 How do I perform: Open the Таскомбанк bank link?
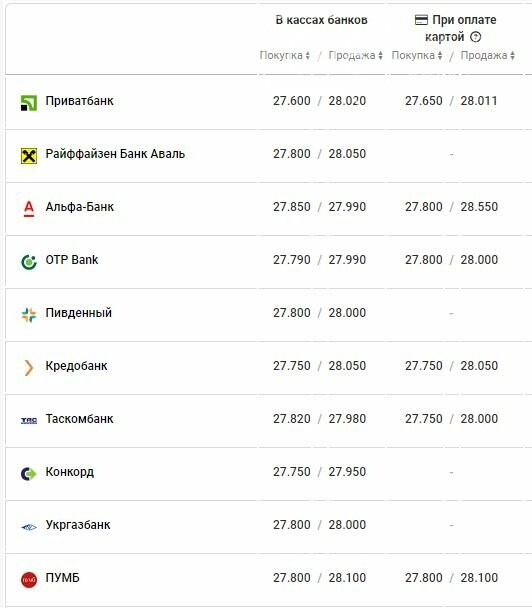click(x=79, y=419)
